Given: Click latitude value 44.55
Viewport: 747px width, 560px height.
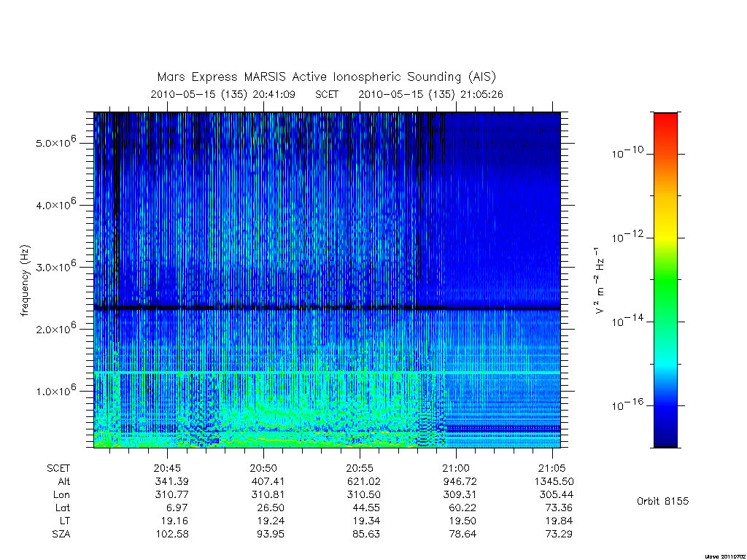Looking at the screenshot, I should click(366, 507).
